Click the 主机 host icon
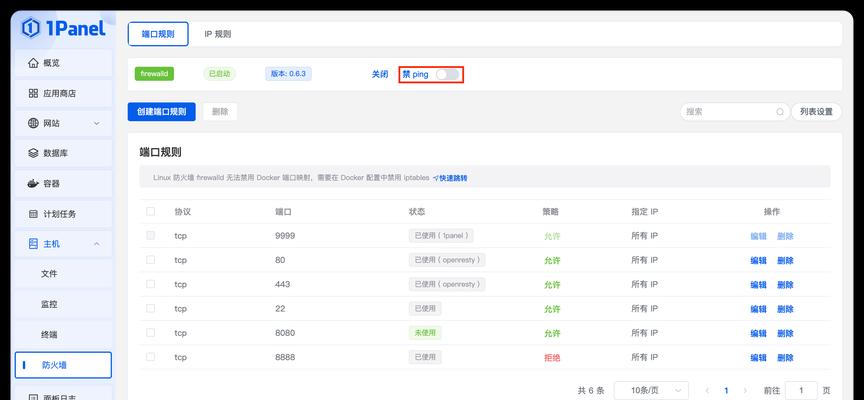 pyautogui.click(x=33, y=244)
